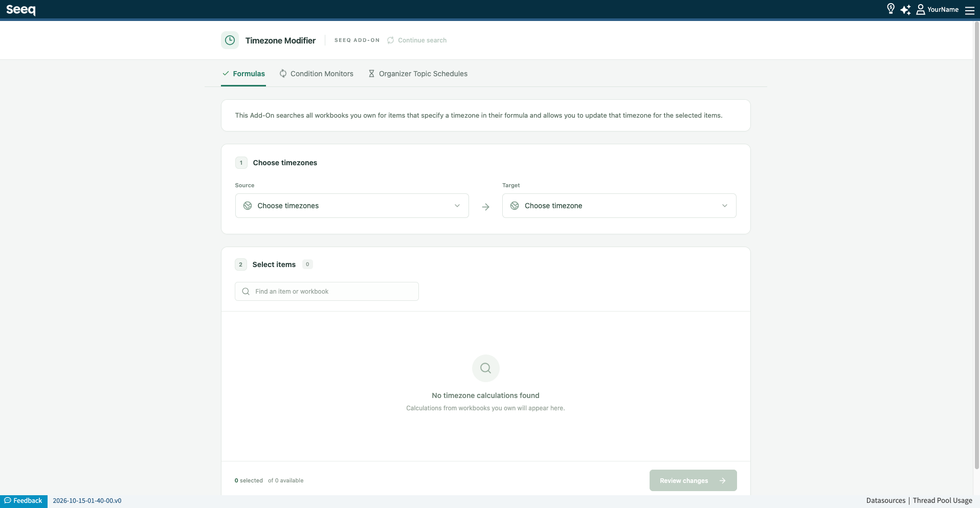Open the YourName user menu

click(937, 10)
